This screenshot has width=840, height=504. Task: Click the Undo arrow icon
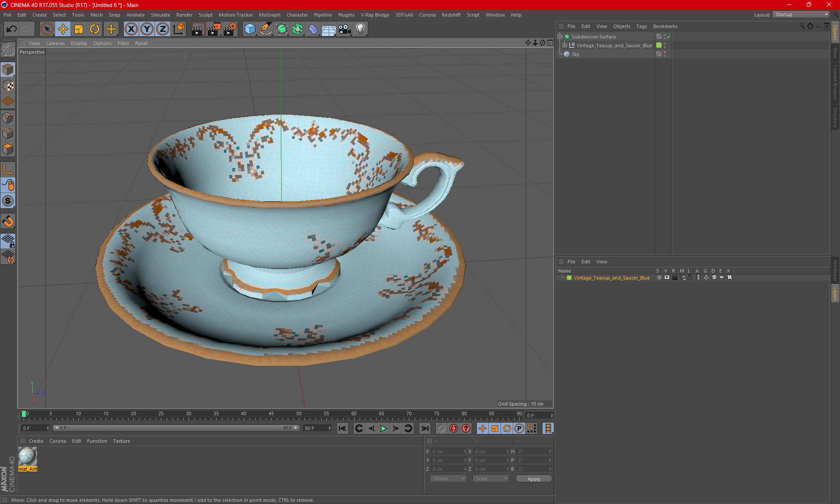click(12, 29)
